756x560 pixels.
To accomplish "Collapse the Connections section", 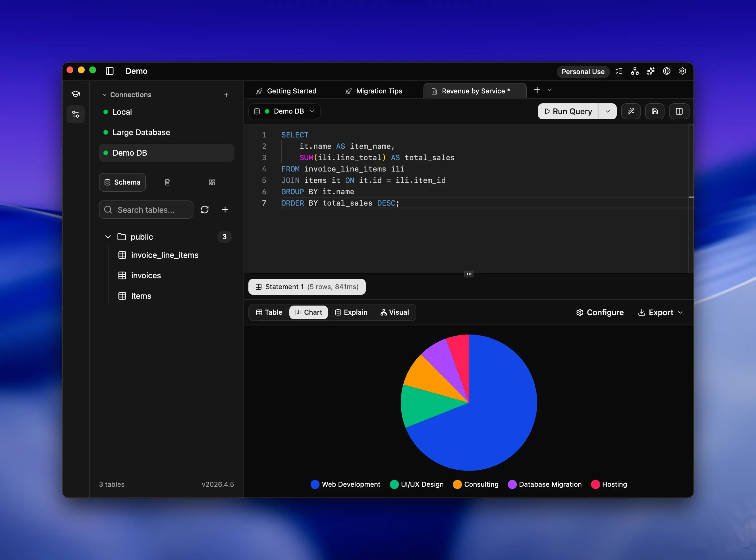I will (104, 95).
